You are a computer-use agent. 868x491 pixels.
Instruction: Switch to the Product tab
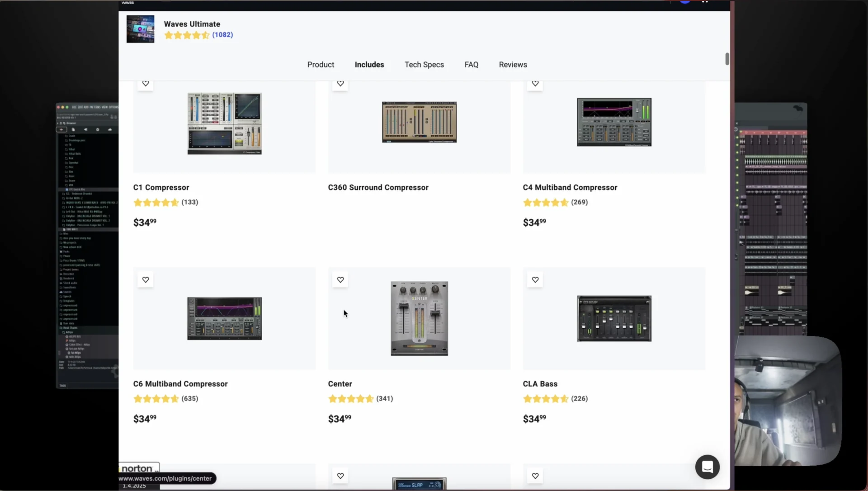click(x=321, y=65)
